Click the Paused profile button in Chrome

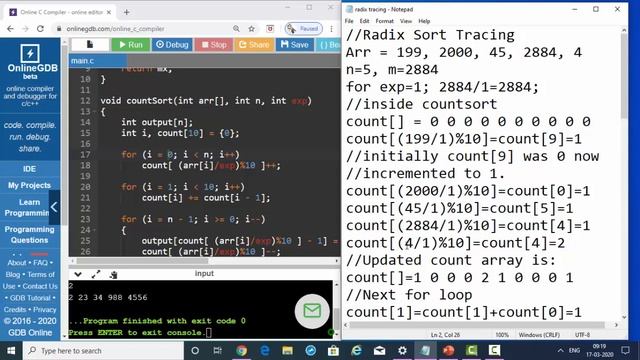click(x=303, y=29)
